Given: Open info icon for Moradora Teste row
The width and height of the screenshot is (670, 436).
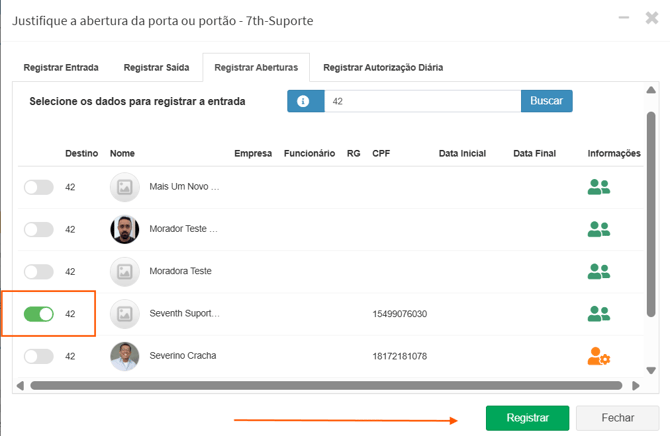Looking at the screenshot, I should [x=598, y=271].
